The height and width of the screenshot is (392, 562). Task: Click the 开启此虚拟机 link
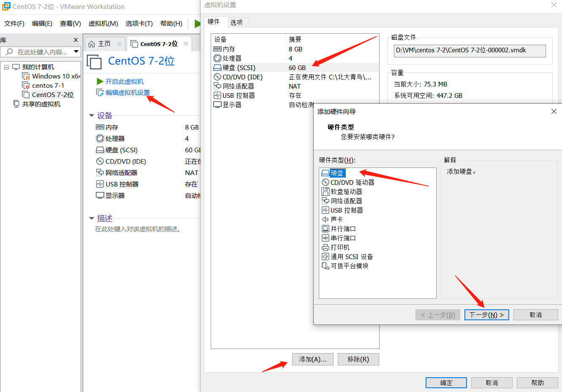[x=125, y=81]
